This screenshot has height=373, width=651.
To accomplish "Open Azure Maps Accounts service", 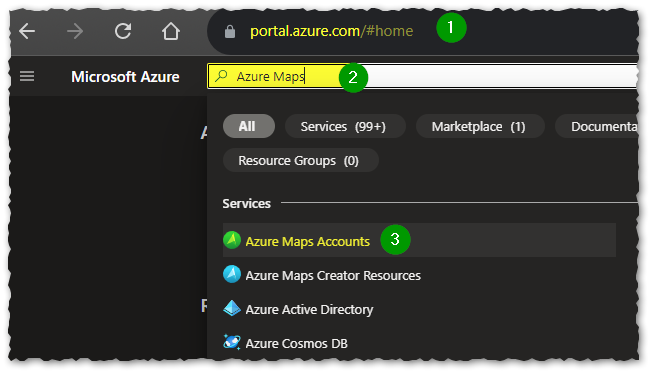I will 308,241.
